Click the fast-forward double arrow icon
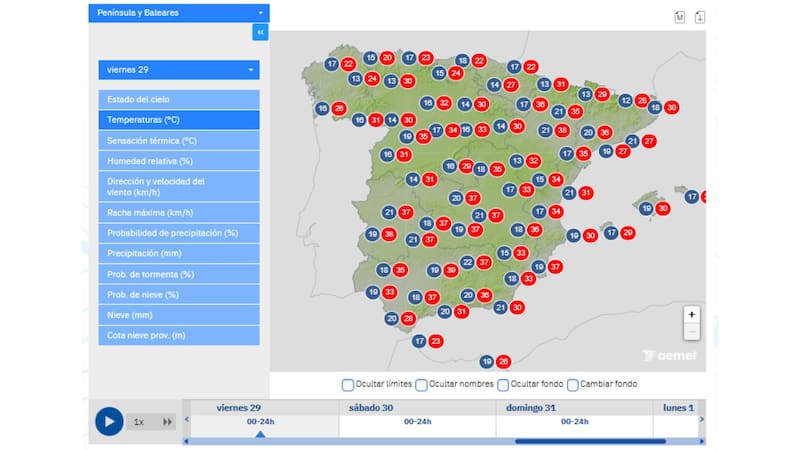 (x=167, y=422)
